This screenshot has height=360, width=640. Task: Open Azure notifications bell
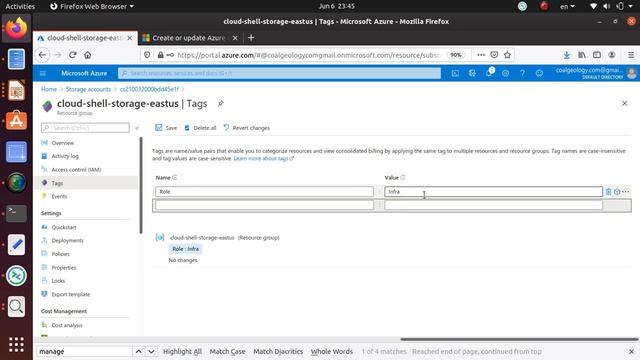coord(489,73)
